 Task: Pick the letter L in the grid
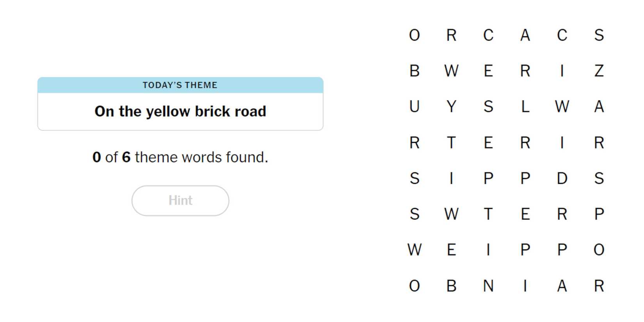[x=525, y=107]
